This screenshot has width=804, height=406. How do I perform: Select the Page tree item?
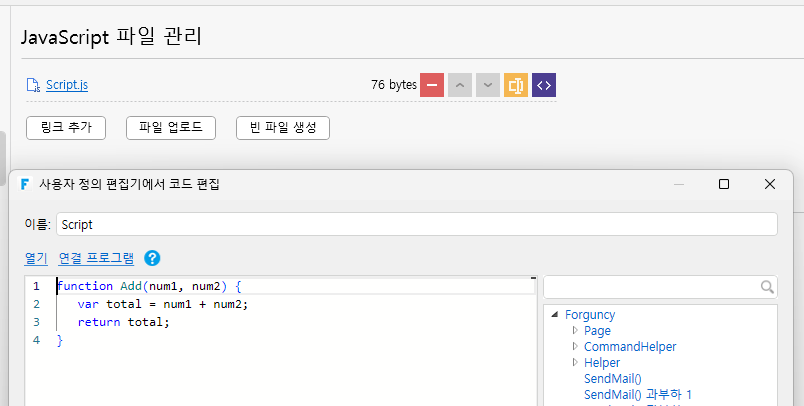click(597, 331)
